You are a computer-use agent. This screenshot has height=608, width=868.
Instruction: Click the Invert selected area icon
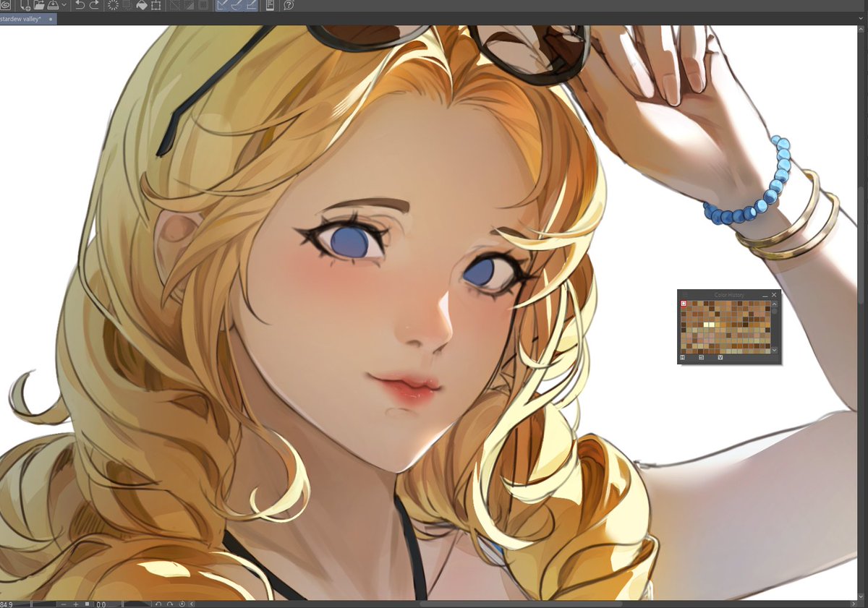(189, 5)
